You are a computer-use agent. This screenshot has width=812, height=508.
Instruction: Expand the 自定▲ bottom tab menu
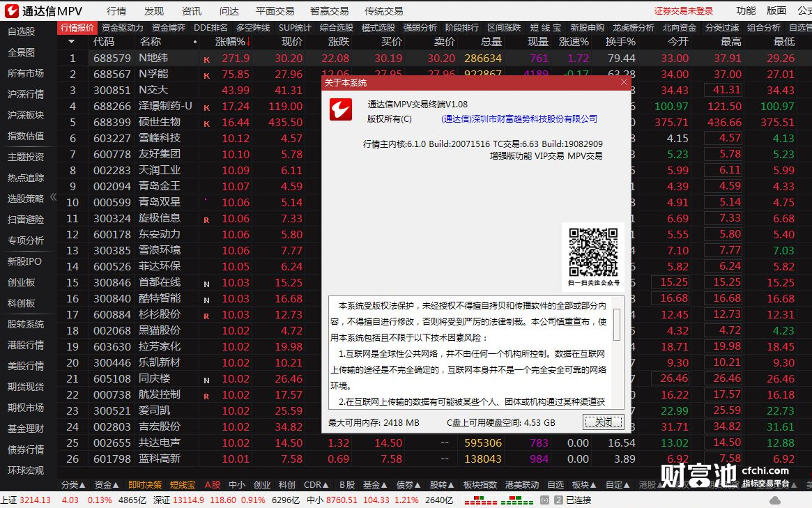coord(618,485)
